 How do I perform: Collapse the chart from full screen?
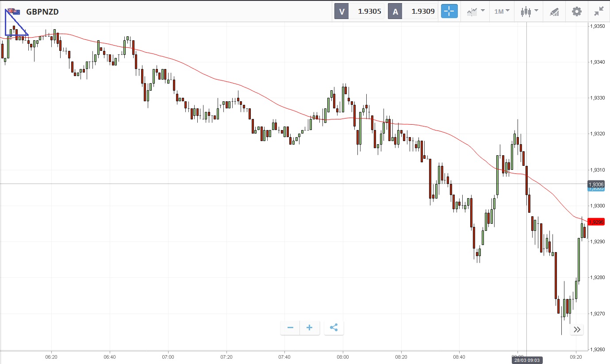(x=599, y=11)
